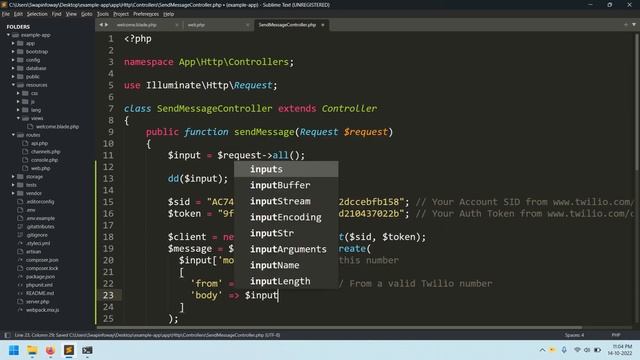Show hidden system tray icons
This screenshot has height=360, width=640.
tap(542, 350)
